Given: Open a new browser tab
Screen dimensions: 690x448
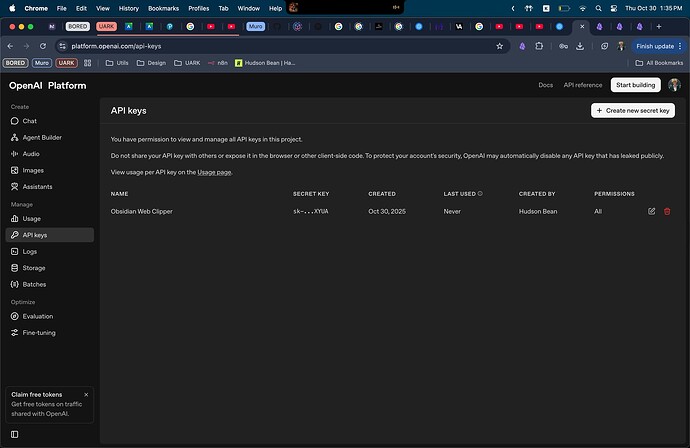Looking at the screenshot, I should (x=659, y=26).
